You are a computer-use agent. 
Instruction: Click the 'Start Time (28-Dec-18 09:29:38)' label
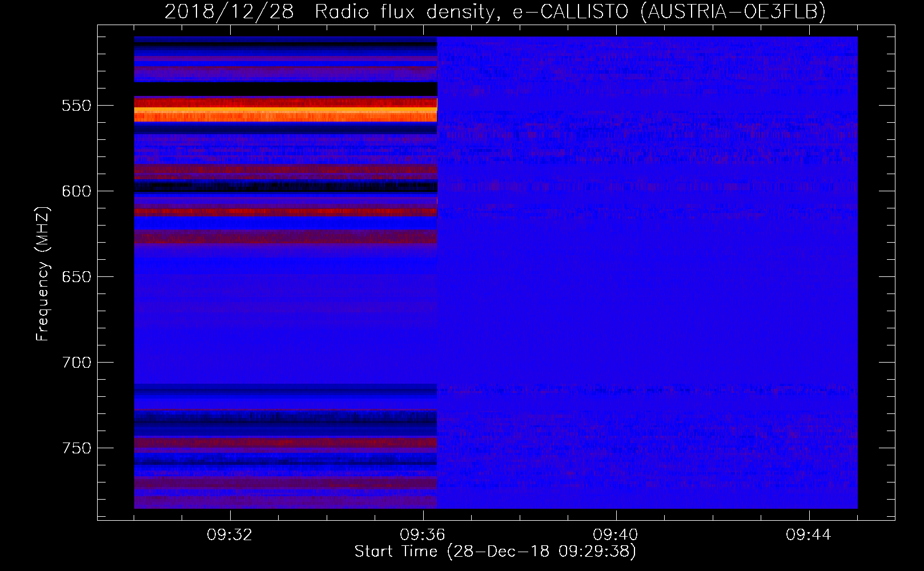495,552
